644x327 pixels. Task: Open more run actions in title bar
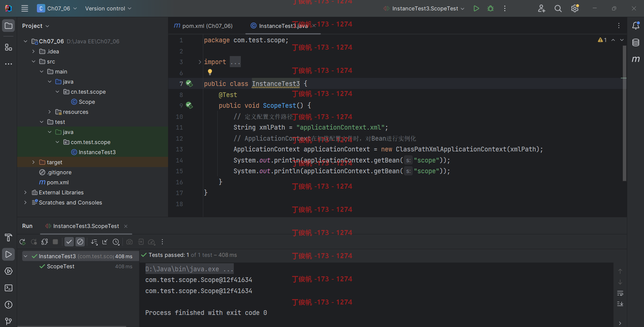505,8
